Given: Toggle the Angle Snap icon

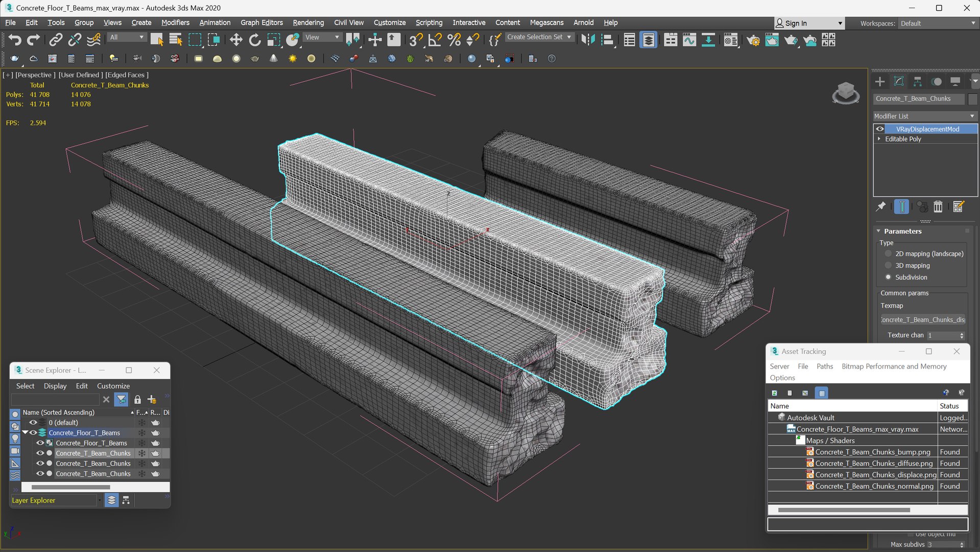Looking at the screenshot, I should tap(435, 40).
